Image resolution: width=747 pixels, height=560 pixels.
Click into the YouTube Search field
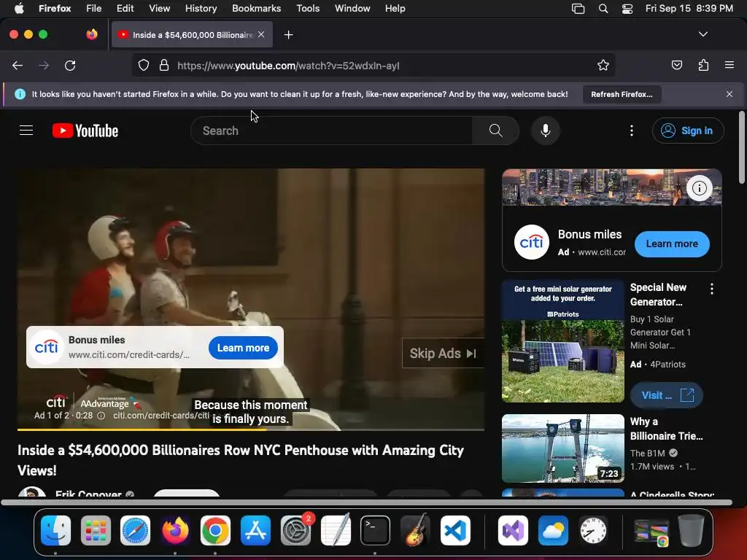click(x=332, y=131)
